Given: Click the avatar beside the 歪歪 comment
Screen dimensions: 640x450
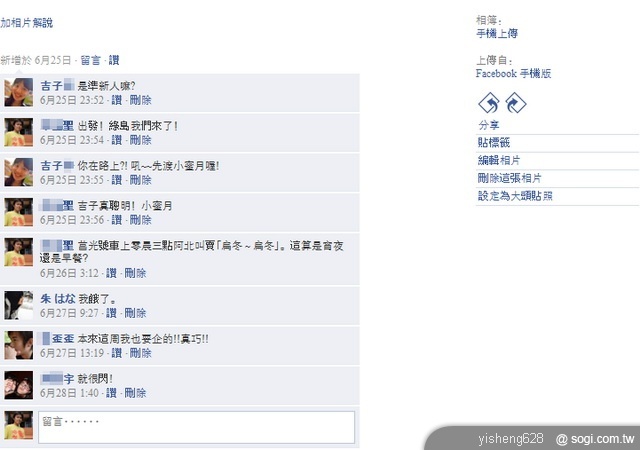Looking at the screenshot, I should tap(18, 345).
